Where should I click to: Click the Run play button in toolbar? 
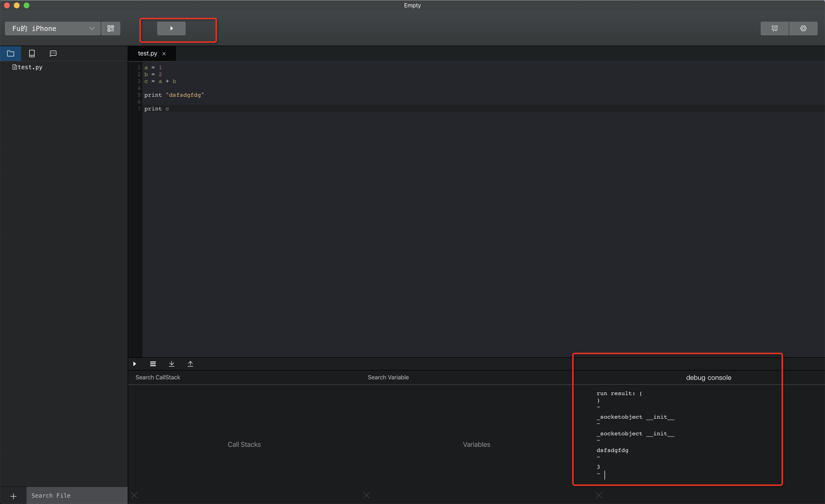[x=171, y=28]
